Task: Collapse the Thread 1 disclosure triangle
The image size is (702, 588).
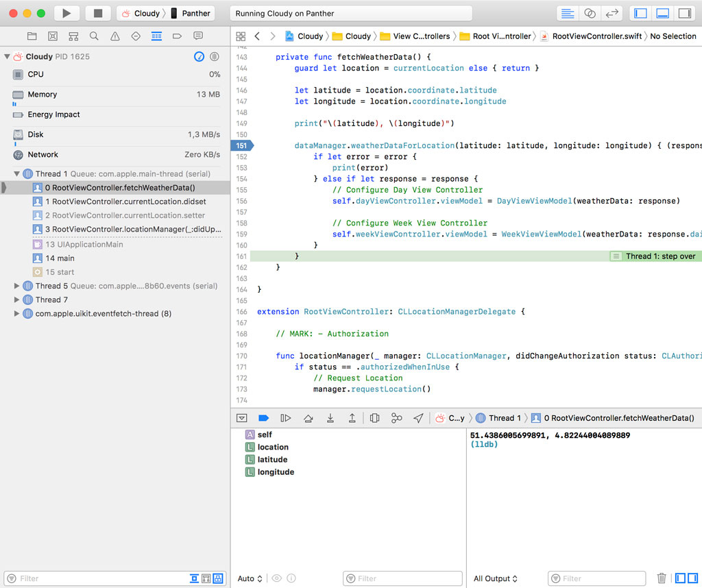Action: pyautogui.click(x=17, y=174)
